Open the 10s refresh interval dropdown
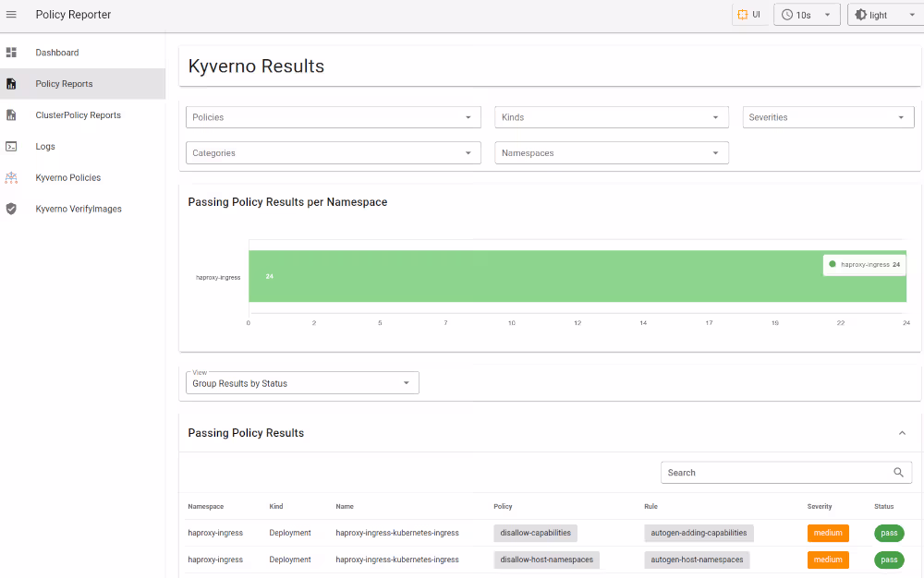This screenshot has width=924, height=578. (x=807, y=15)
